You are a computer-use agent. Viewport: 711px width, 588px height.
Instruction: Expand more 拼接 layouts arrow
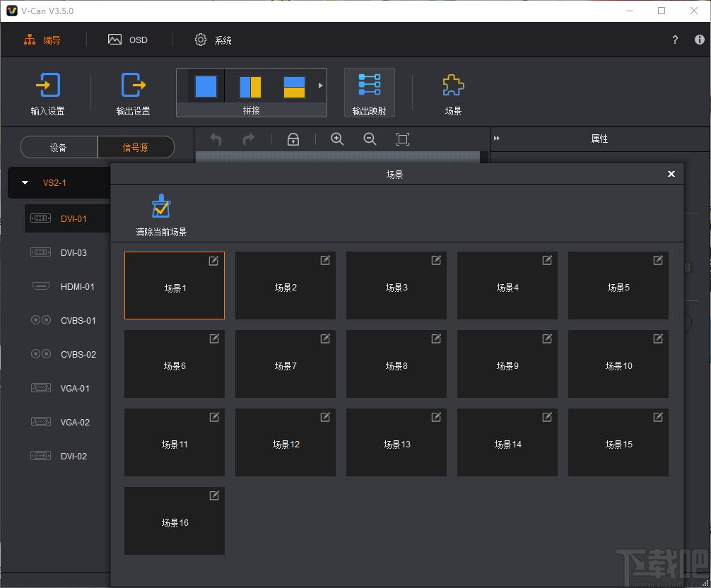320,86
